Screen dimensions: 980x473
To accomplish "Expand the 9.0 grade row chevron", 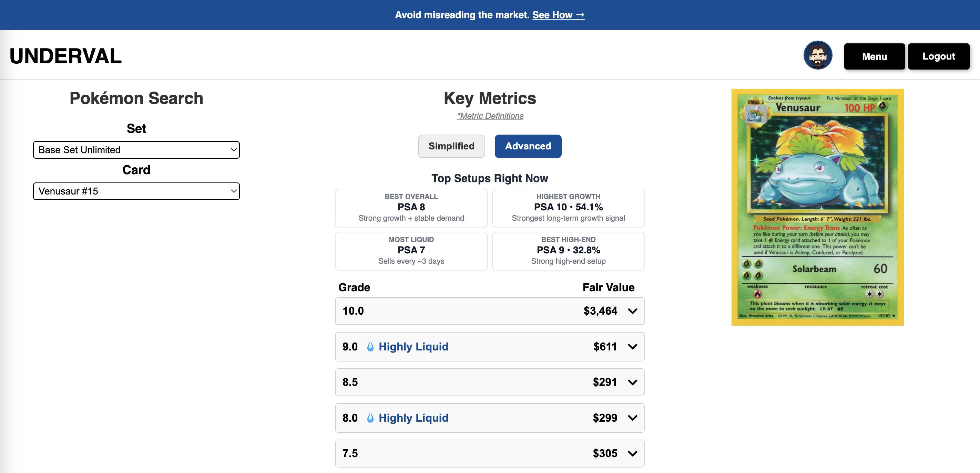I will (632, 346).
